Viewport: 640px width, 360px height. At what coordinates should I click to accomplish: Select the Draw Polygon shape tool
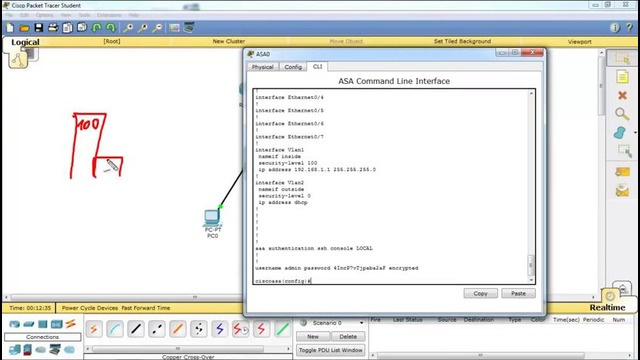tap(620, 133)
